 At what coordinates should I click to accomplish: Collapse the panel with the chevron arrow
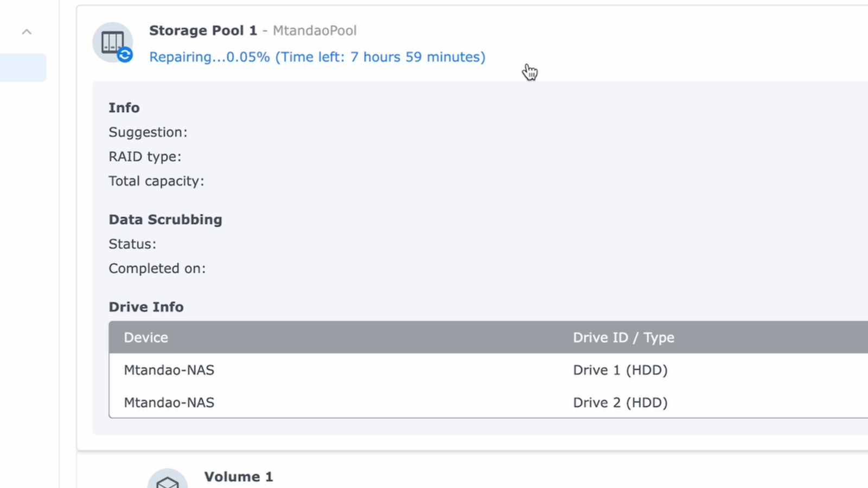[x=27, y=31]
